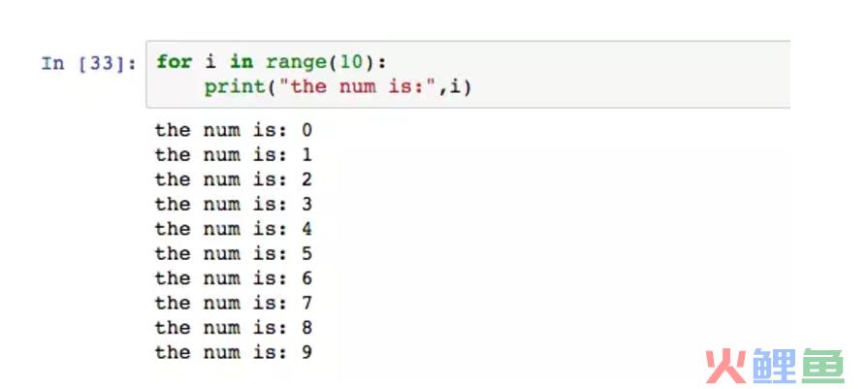
Task: Click the 'range' function name
Action: click(296, 62)
